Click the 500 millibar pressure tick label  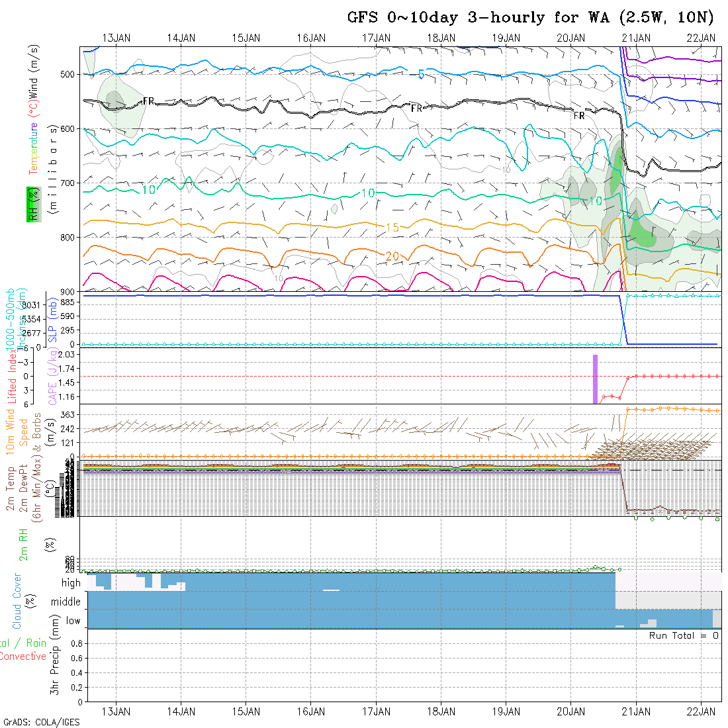point(69,75)
